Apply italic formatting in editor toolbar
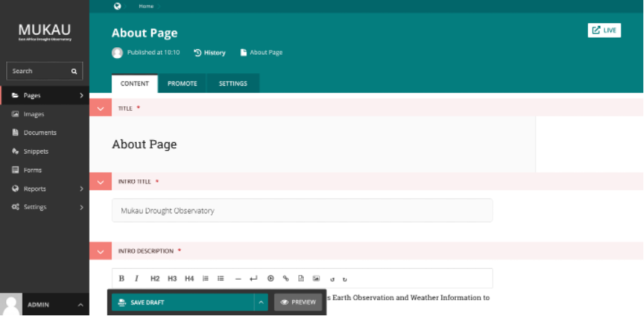 point(137,278)
